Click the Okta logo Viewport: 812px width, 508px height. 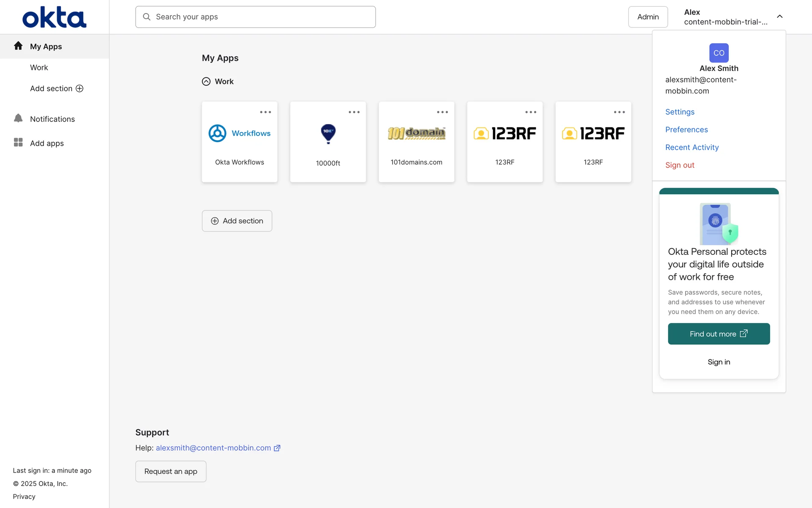[x=54, y=17]
